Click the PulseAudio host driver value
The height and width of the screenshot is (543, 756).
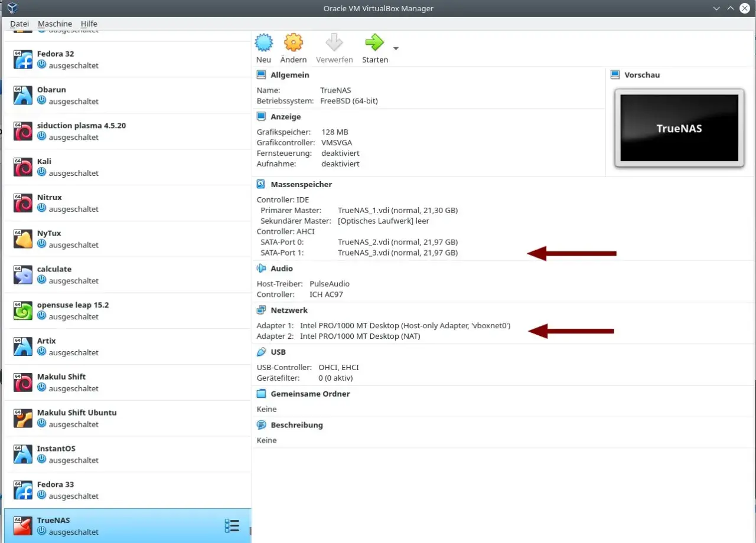pyautogui.click(x=330, y=284)
